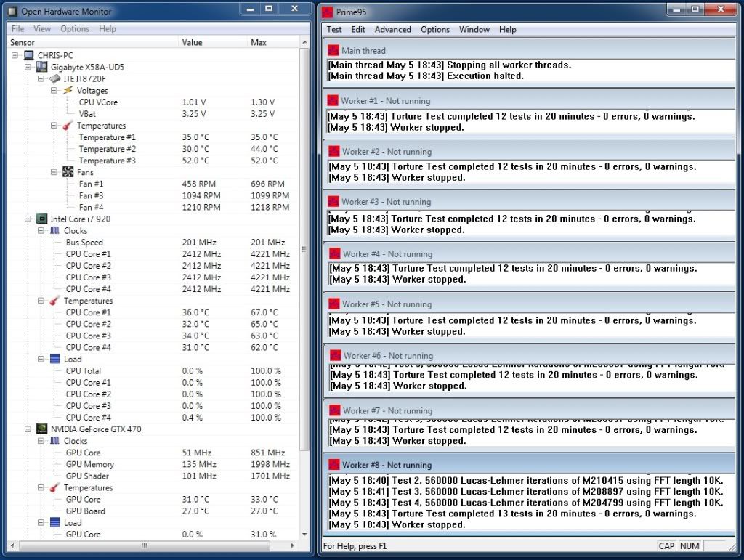This screenshot has width=744, height=560.
Task: Open the Options menu in Open Hardware Monitor
Action: click(75, 29)
